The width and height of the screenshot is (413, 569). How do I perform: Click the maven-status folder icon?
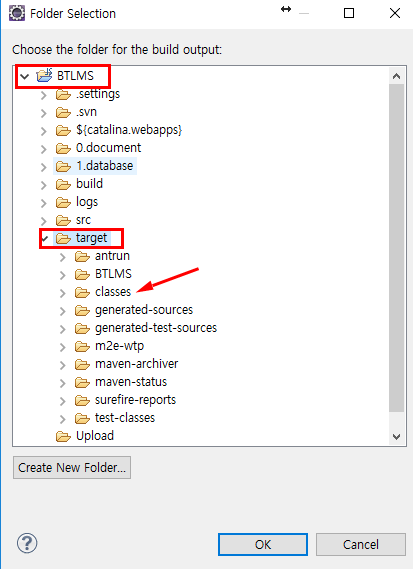click(82, 383)
